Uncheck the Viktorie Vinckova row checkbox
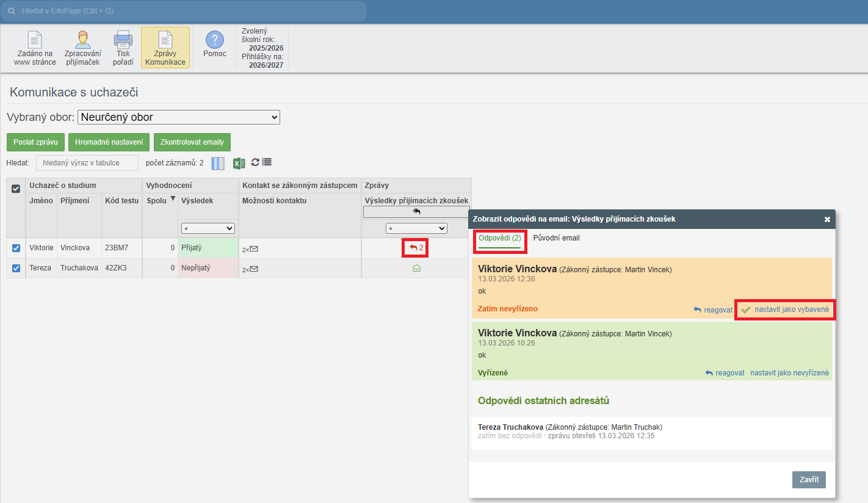Screen dimensions: 868x503 pos(16,248)
